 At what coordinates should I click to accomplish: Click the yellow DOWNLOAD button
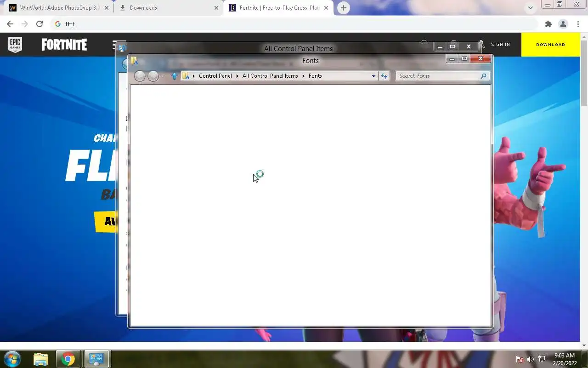point(551,45)
